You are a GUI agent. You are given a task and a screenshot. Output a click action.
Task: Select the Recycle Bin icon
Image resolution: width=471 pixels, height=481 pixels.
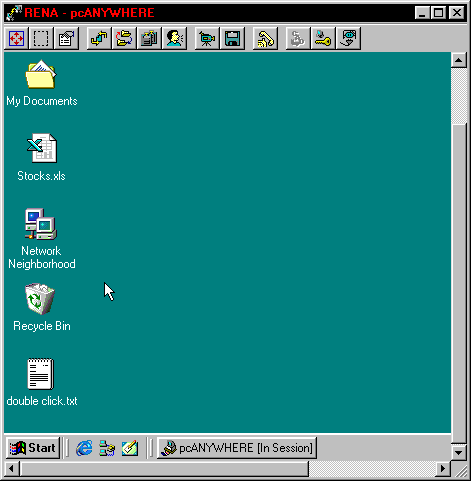coord(40,299)
